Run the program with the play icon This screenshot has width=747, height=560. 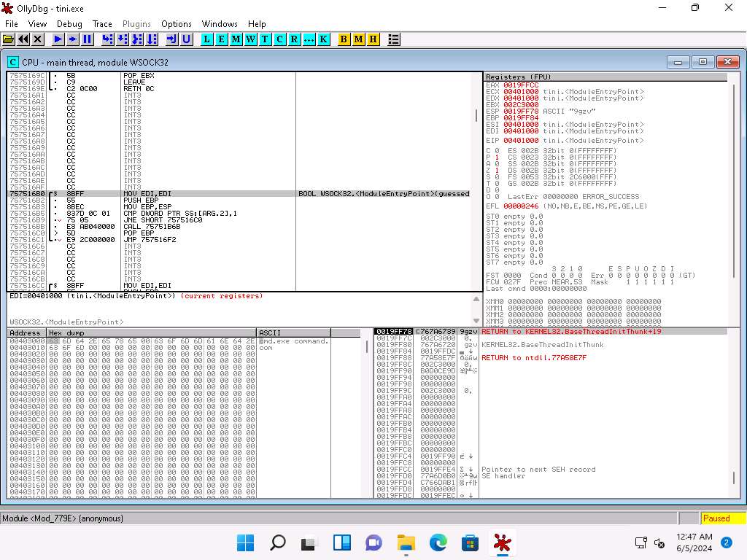(58, 39)
